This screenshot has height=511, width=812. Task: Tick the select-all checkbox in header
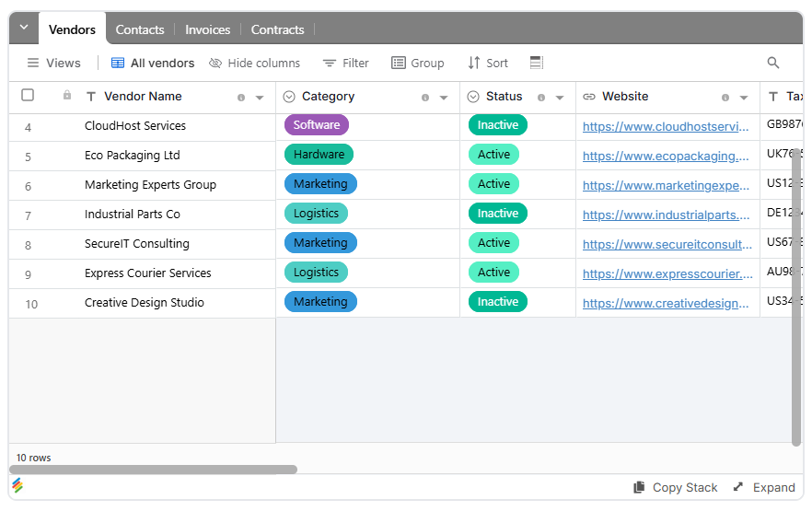tap(28, 95)
